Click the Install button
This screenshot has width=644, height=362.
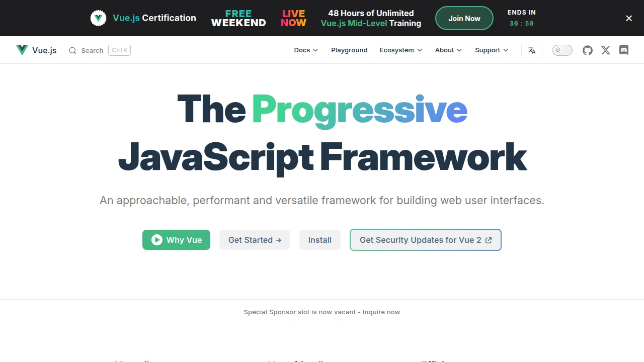click(320, 240)
